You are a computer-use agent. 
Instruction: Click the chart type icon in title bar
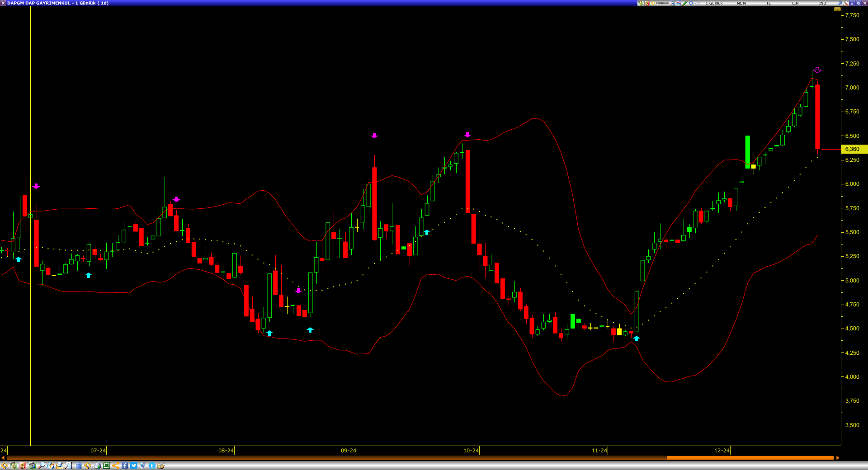679,3
